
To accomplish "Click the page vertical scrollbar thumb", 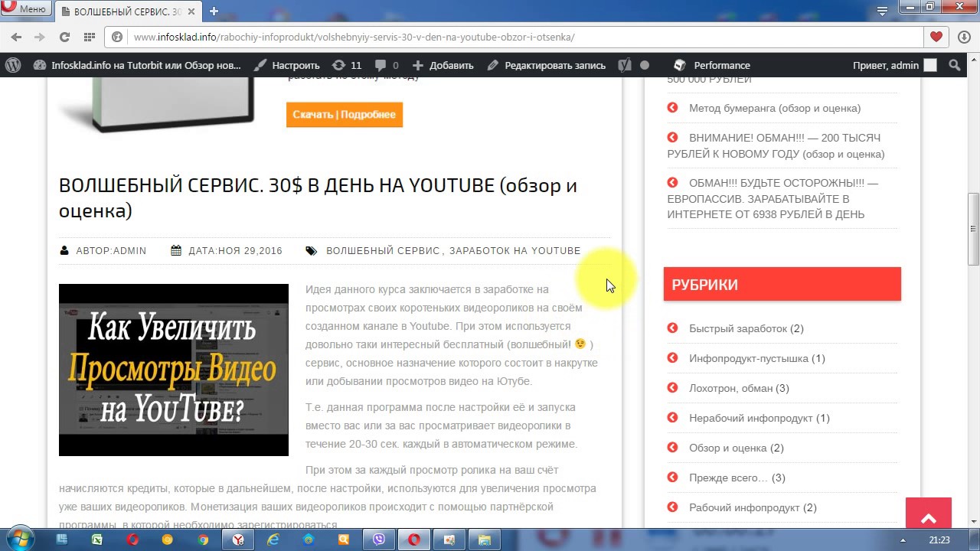I will 973,228.
